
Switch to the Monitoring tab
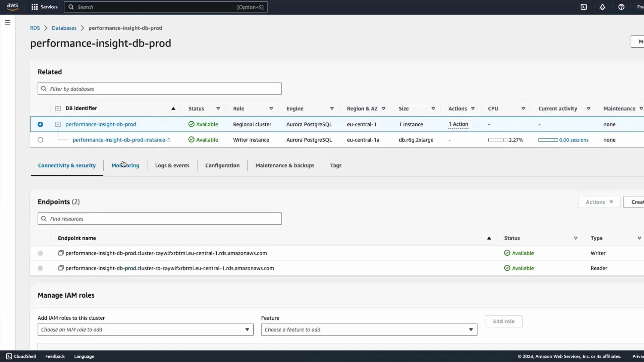[125, 165]
